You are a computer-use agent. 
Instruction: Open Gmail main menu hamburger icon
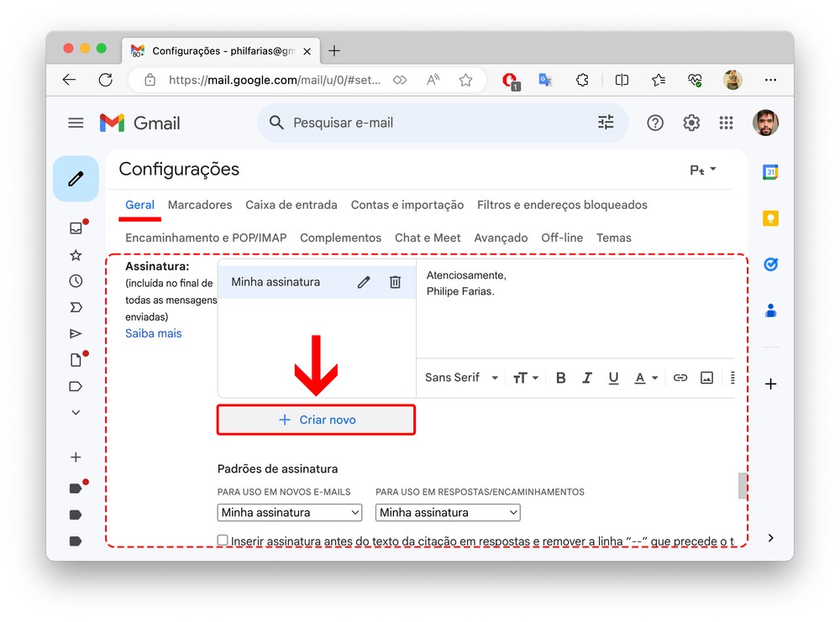(76, 123)
